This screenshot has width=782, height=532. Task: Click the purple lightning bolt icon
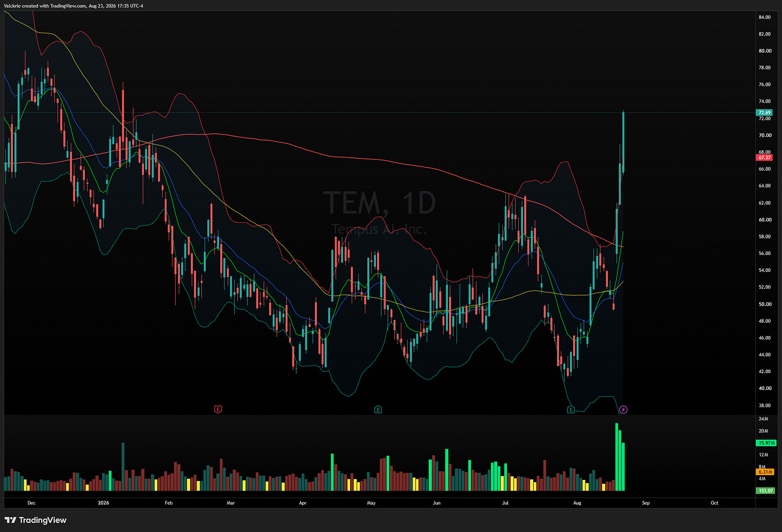click(623, 410)
